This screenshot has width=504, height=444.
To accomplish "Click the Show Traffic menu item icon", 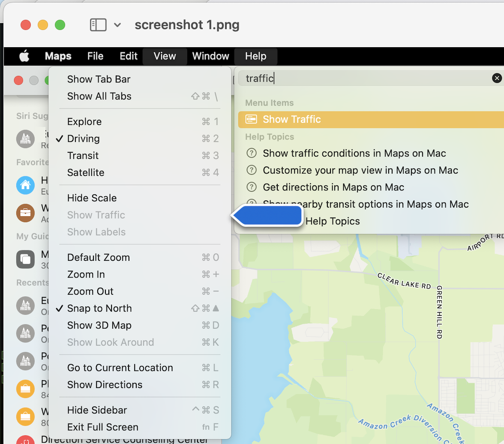I will pos(251,119).
